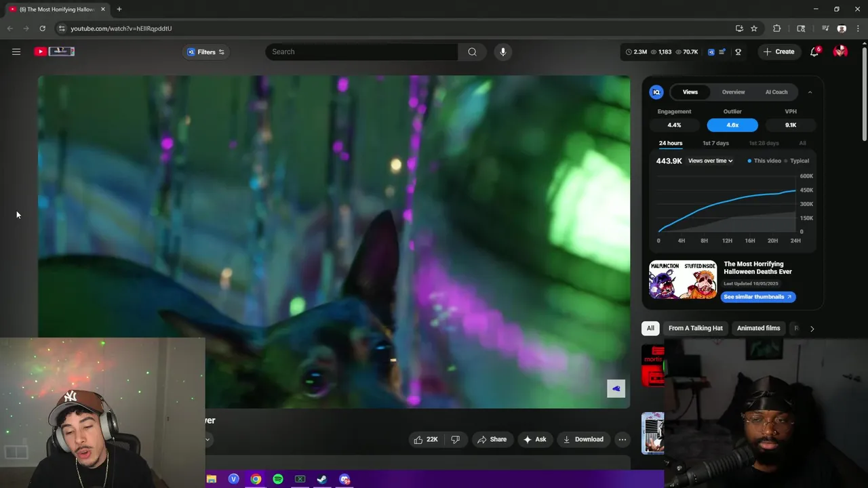
Task: Switch to the Views tab
Action: click(690, 92)
